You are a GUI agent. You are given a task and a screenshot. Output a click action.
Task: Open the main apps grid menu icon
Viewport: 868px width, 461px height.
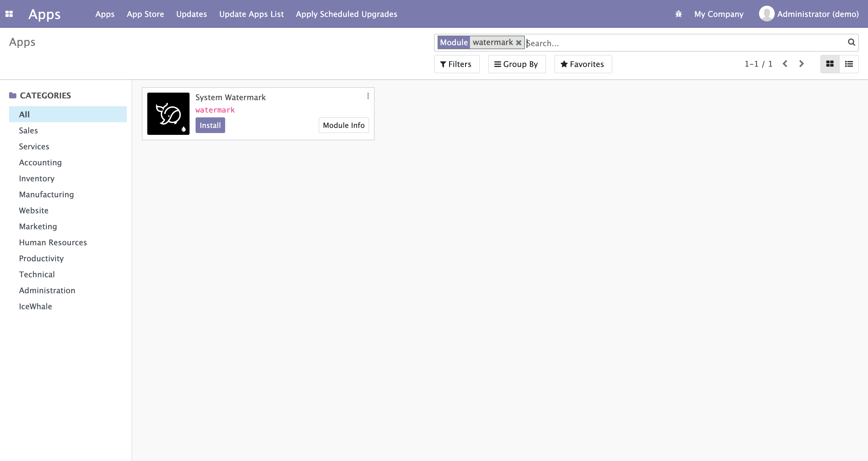(x=9, y=14)
